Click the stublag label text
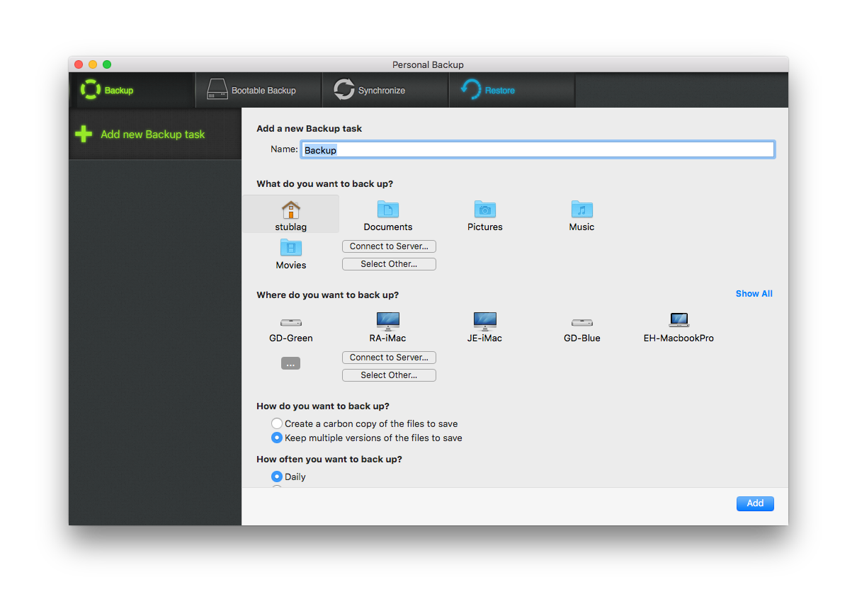This screenshot has width=857, height=616. [291, 227]
